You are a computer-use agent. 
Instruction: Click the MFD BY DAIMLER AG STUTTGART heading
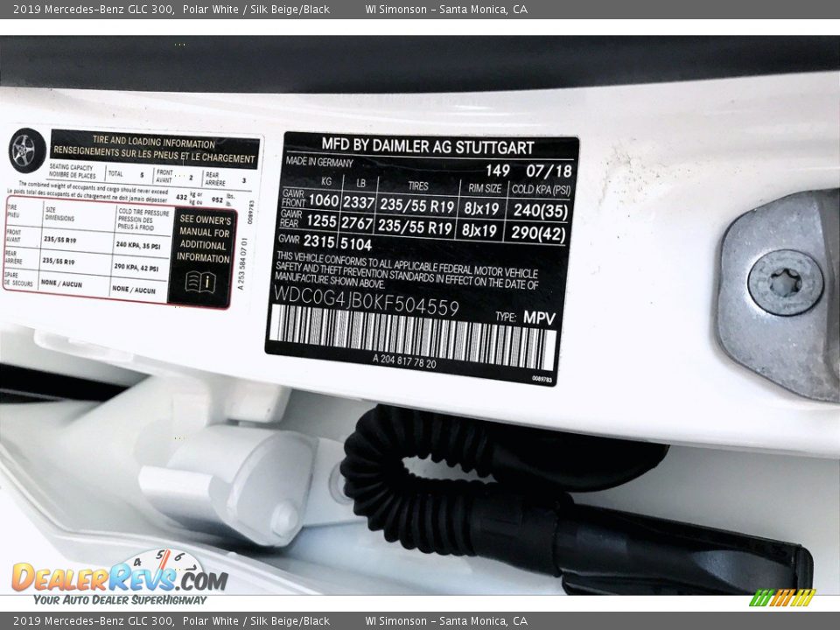click(x=428, y=146)
